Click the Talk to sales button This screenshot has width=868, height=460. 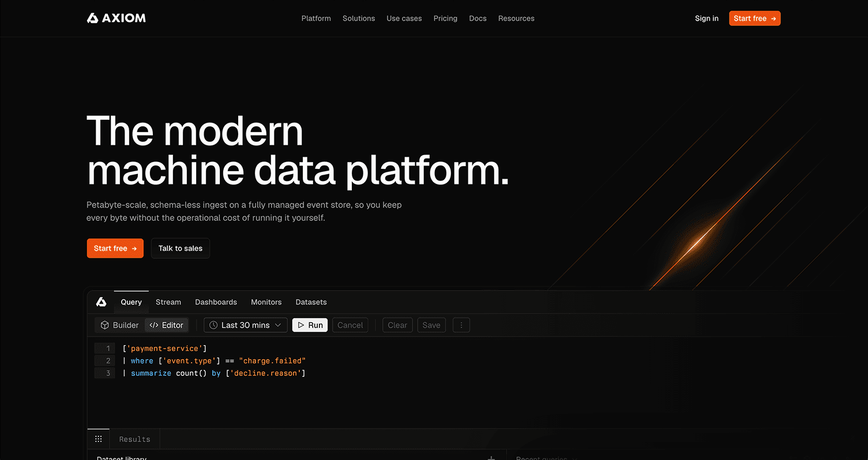pyautogui.click(x=181, y=248)
